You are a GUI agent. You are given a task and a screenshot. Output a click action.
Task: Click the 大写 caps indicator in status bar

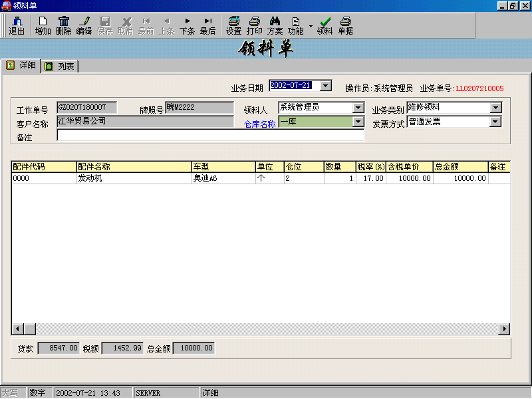13,393
